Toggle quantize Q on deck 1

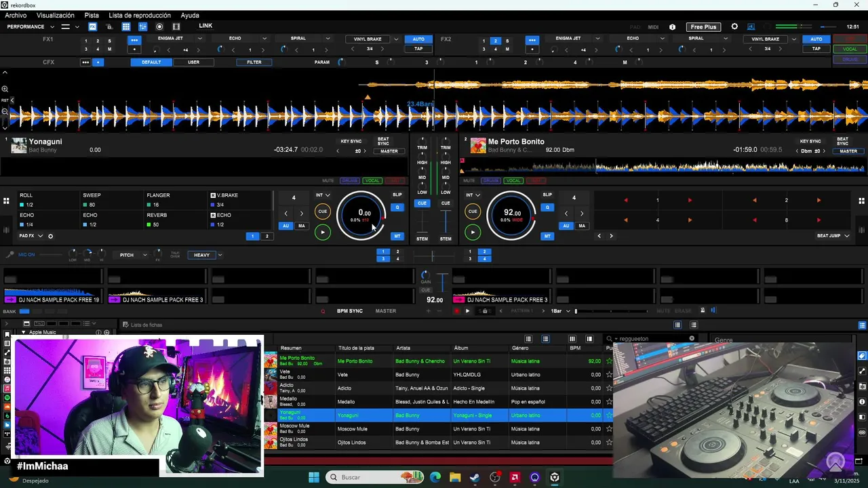click(x=397, y=207)
